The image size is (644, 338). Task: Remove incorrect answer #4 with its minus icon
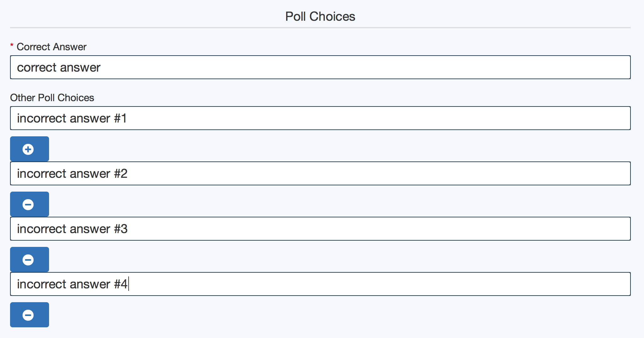pos(28,315)
